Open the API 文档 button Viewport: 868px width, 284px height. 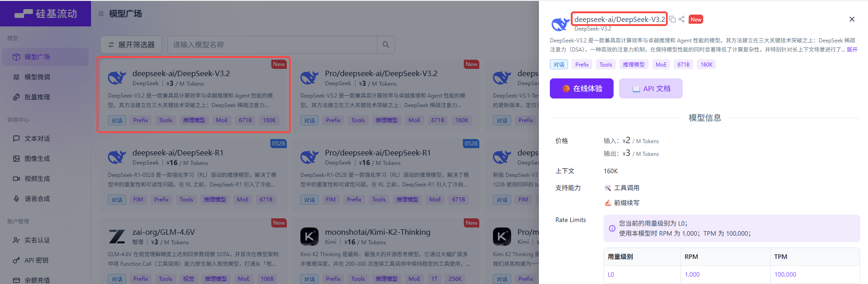point(651,88)
